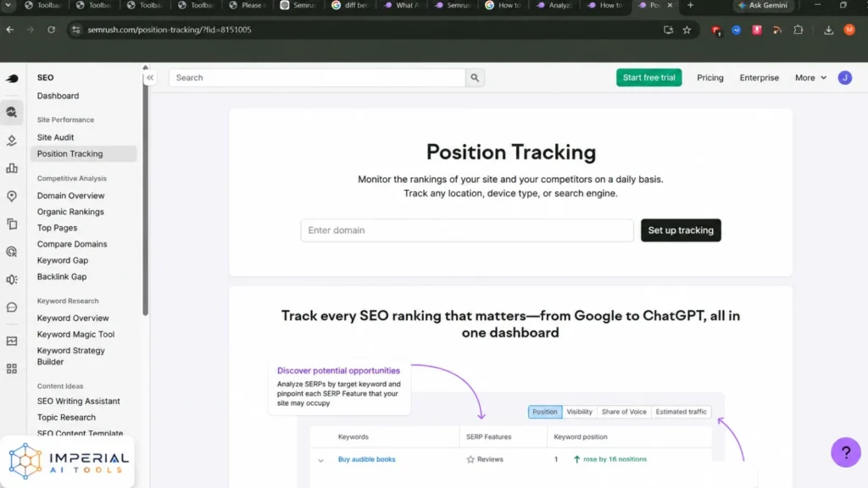Open the Reports image-chart sidebar icon
Image resolution: width=868 pixels, height=488 pixels.
12,341
